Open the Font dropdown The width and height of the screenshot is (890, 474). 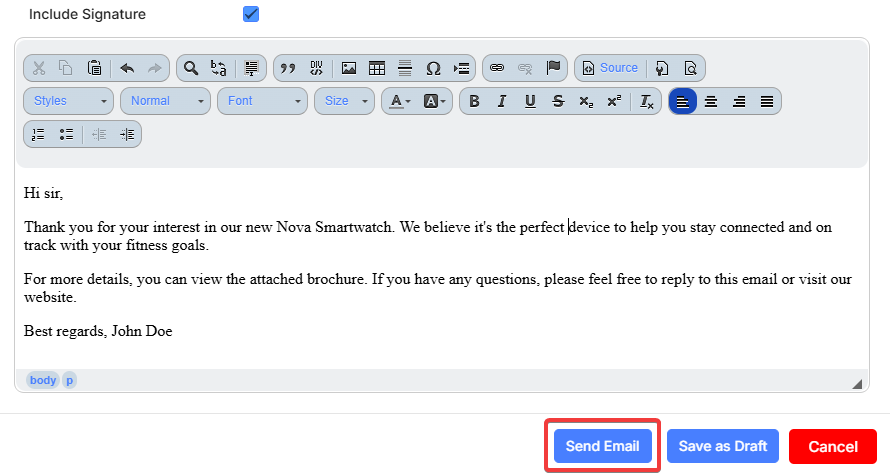tap(263, 101)
